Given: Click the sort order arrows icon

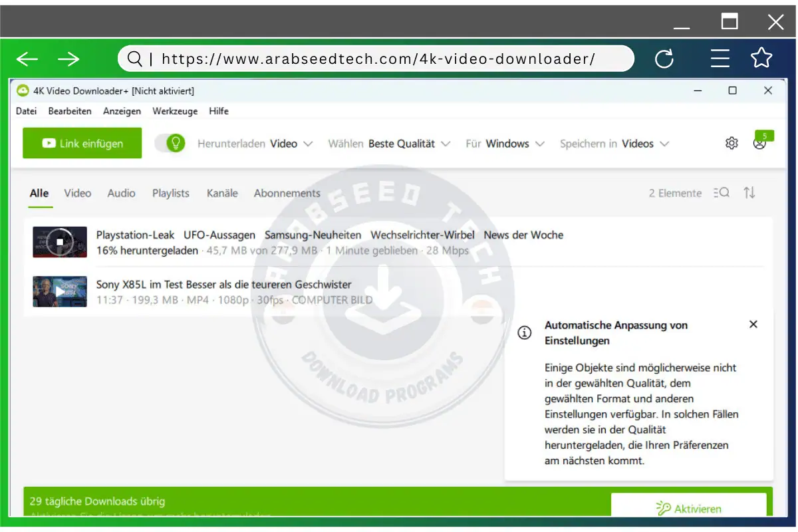Looking at the screenshot, I should tap(750, 193).
